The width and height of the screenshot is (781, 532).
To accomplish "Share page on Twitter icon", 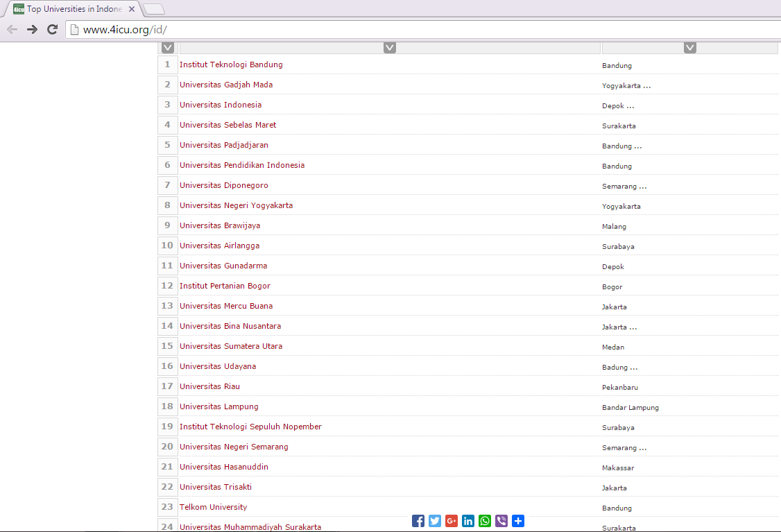I will coord(435,521).
